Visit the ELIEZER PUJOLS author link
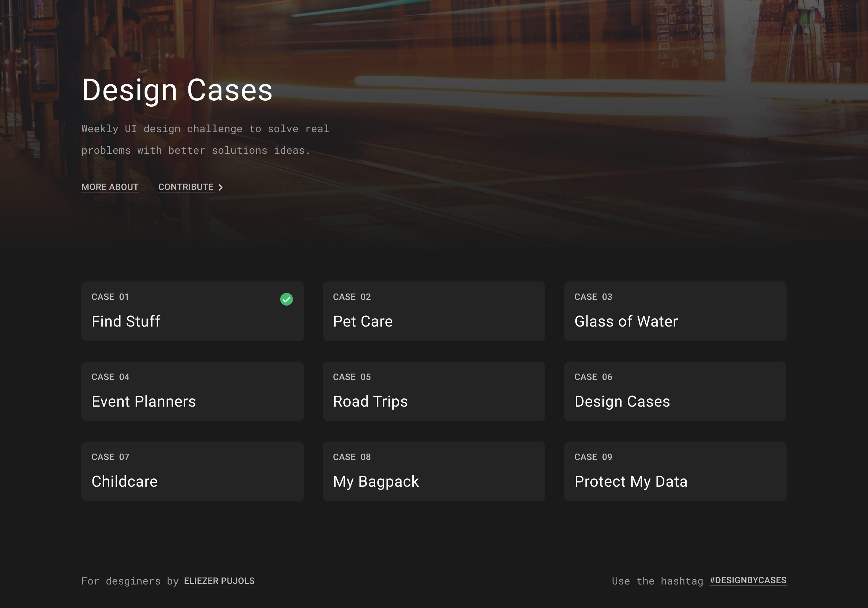The height and width of the screenshot is (608, 868). [219, 581]
